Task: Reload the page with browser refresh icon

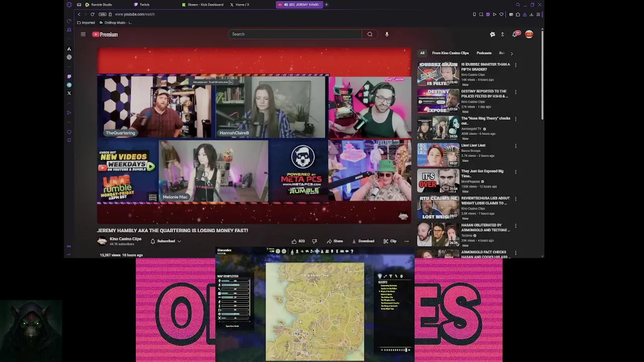Action: [x=92, y=14]
